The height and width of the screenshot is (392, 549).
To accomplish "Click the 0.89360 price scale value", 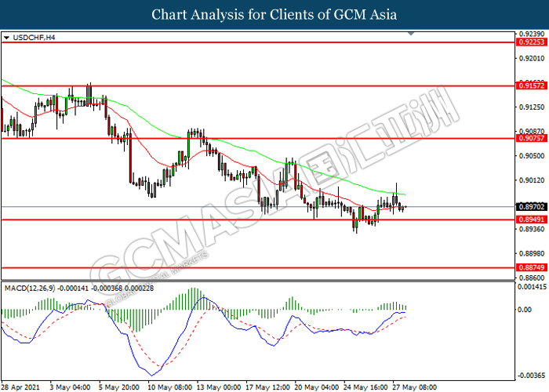I will point(532,229).
